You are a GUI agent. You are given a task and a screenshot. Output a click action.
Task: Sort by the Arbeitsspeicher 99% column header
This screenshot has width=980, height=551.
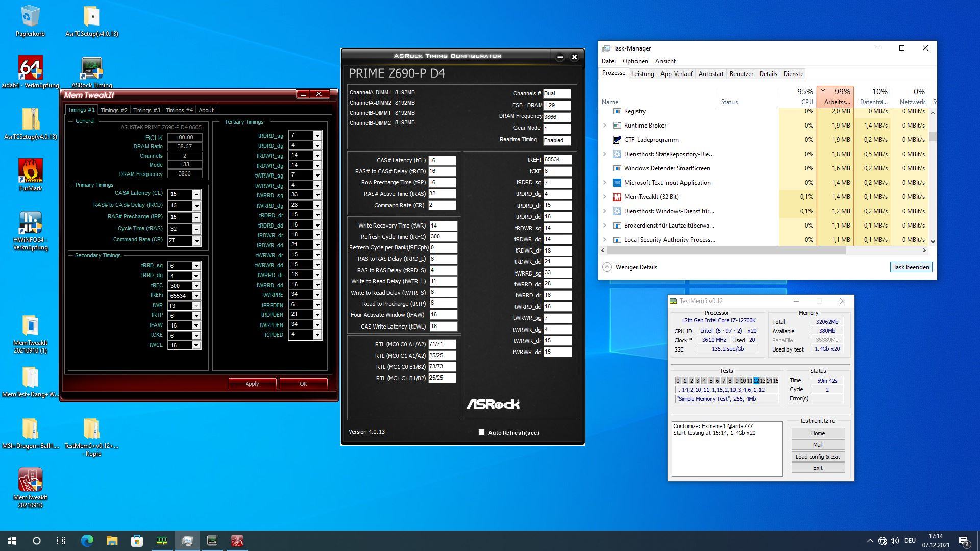pos(836,96)
